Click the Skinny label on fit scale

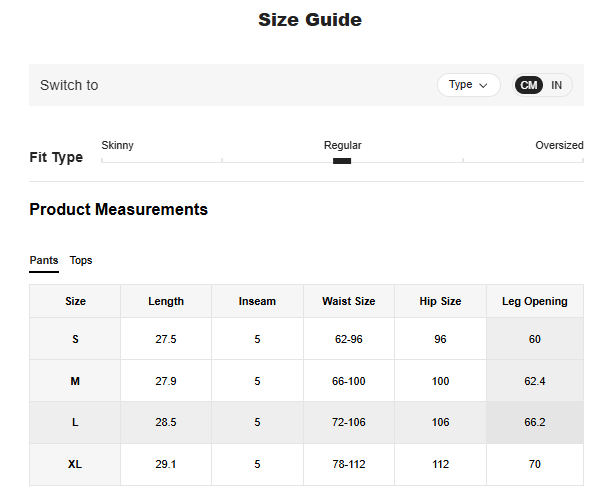(117, 145)
